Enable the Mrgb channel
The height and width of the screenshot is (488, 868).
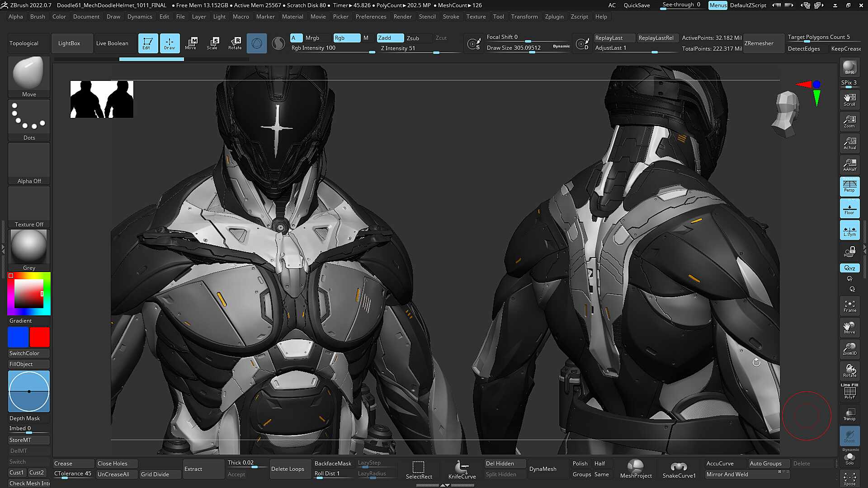pos(312,38)
